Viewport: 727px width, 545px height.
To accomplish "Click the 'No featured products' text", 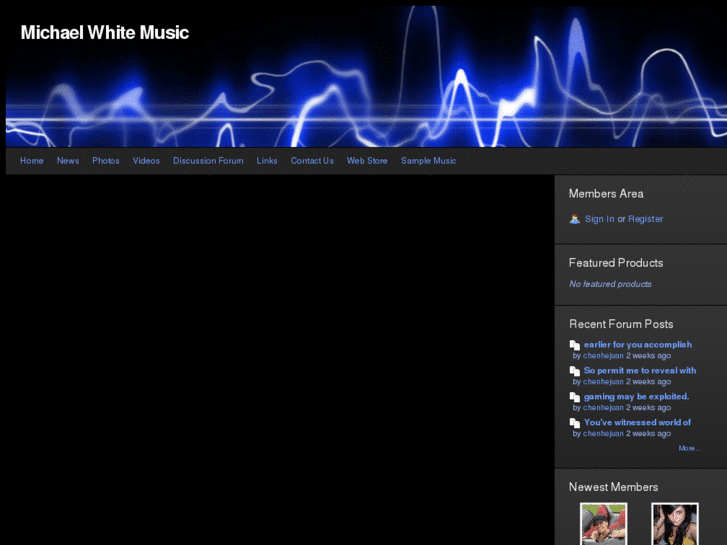I will point(610,284).
